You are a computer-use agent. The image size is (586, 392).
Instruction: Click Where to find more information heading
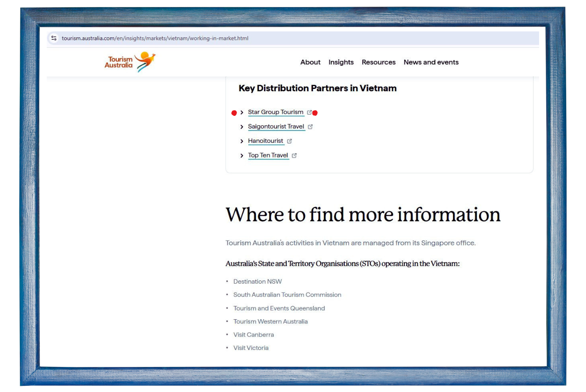point(363,215)
